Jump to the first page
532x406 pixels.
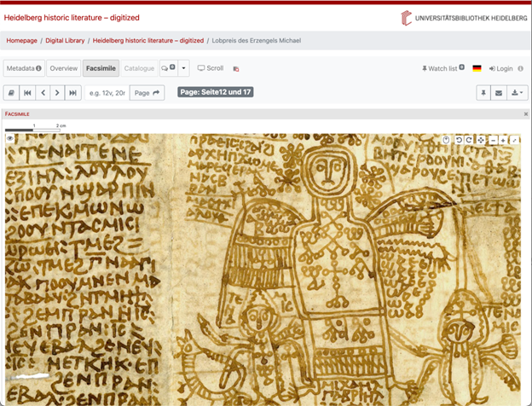(x=27, y=93)
